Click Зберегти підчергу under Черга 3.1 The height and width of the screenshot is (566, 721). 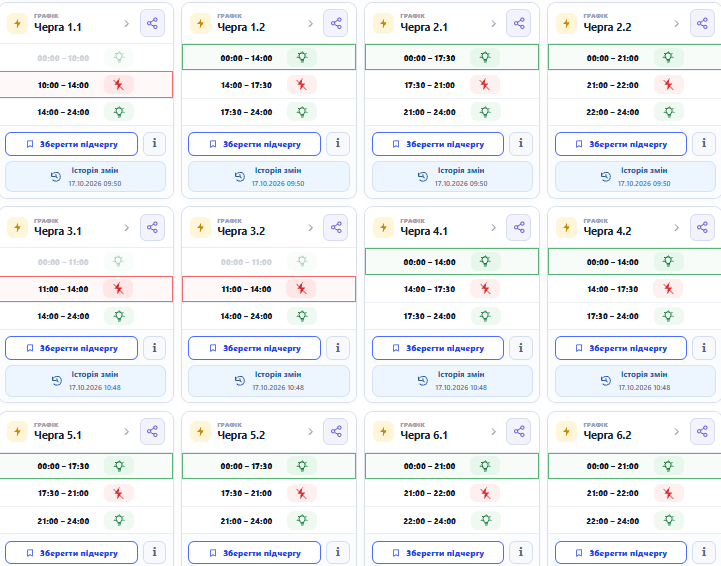tap(71, 348)
